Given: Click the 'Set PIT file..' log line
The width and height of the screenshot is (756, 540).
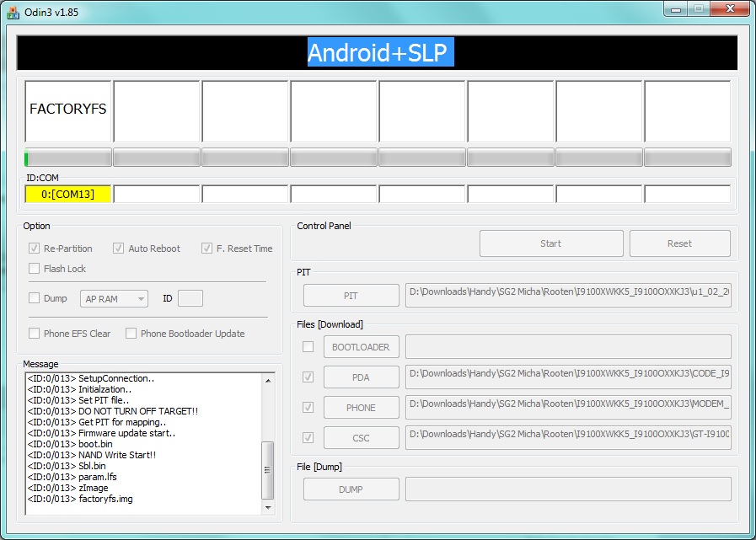Looking at the screenshot, I should click(x=78, y=400).
